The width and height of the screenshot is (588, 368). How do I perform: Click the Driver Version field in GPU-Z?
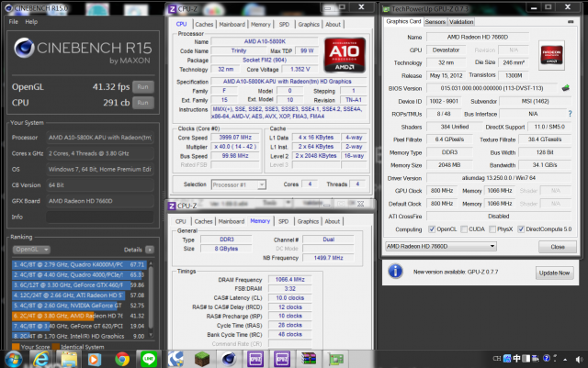(499, 178)
